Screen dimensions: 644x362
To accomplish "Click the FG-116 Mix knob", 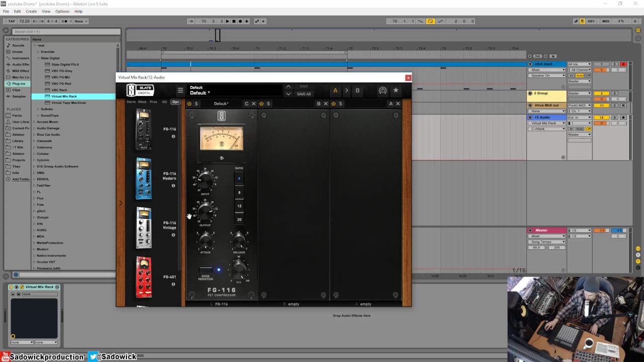I will pyautogui.click(x=238, y=270).
